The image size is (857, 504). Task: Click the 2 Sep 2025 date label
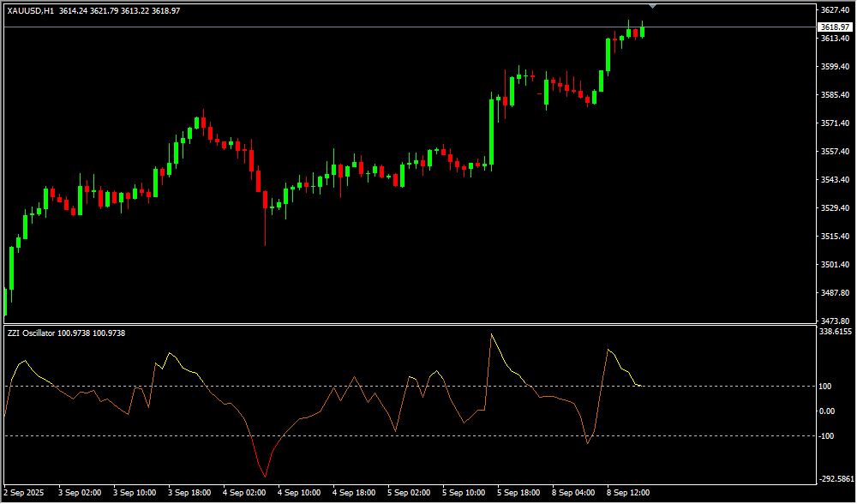[25, 493]
